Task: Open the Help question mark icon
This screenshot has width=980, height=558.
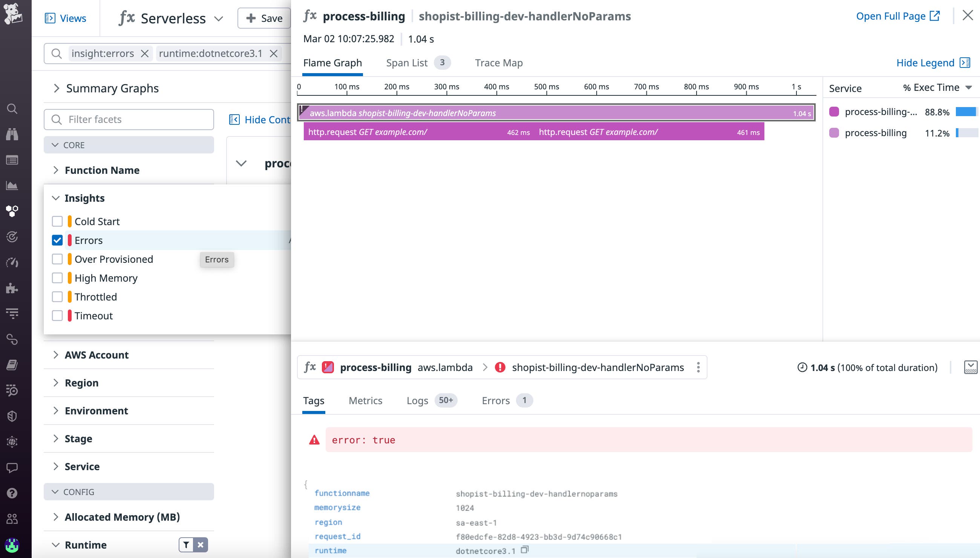Action: tap(12, 493)
